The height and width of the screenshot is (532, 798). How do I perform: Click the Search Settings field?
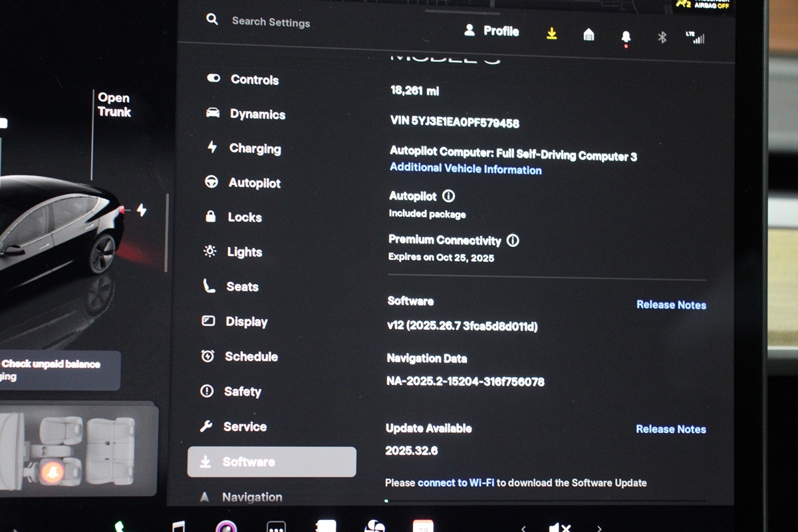pos(271,22)
